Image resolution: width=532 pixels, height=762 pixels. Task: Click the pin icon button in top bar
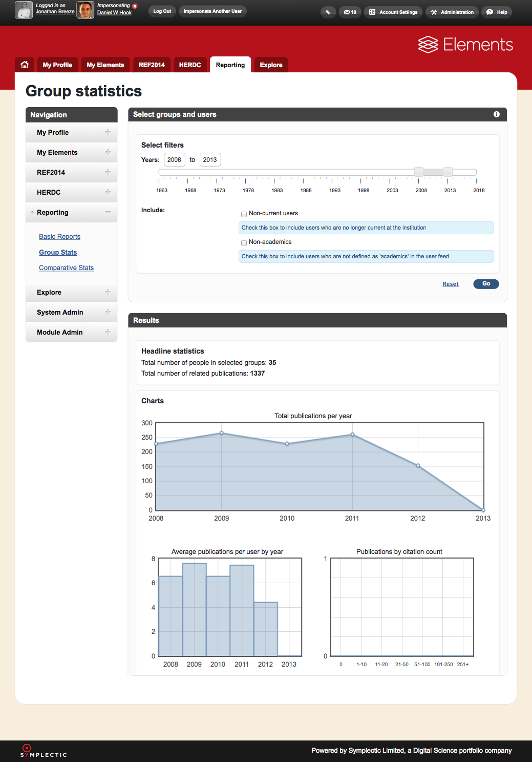tap(328, 12)
